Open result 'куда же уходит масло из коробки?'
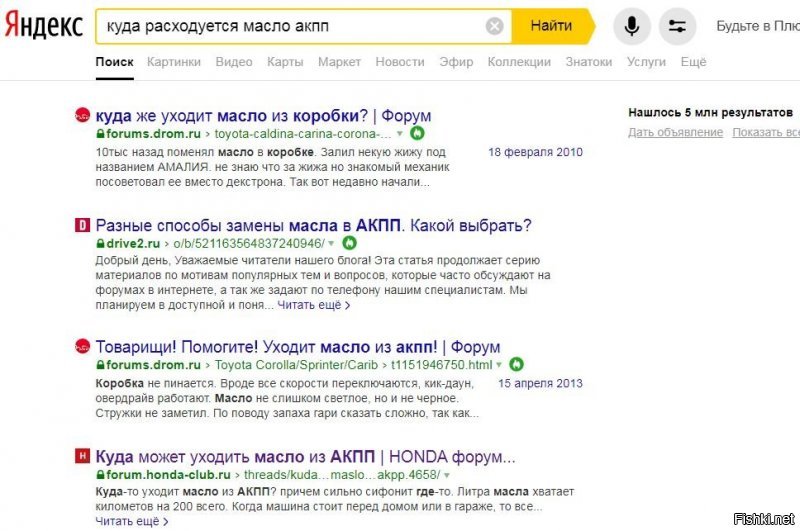 pos(263,116)
